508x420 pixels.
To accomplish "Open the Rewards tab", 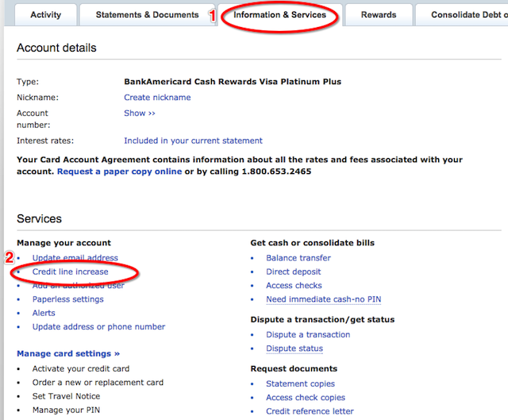I will 379,14.
